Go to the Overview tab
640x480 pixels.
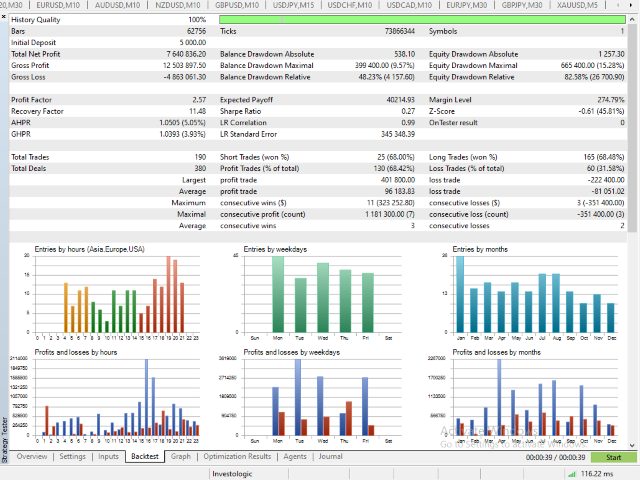pos(31,456)
